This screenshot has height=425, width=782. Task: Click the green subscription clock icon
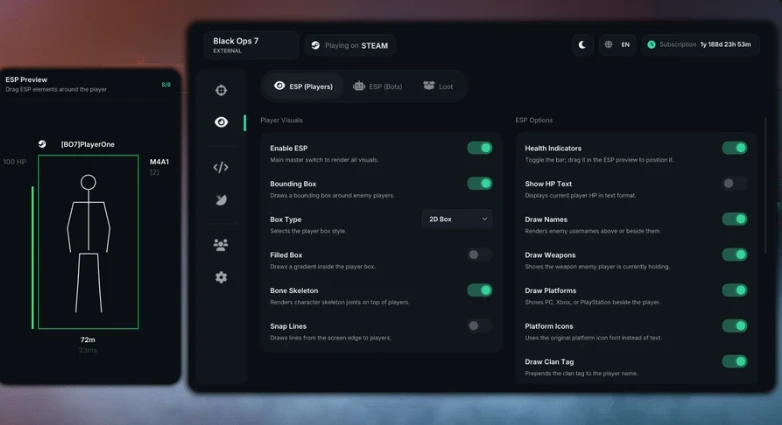(651, 44)
